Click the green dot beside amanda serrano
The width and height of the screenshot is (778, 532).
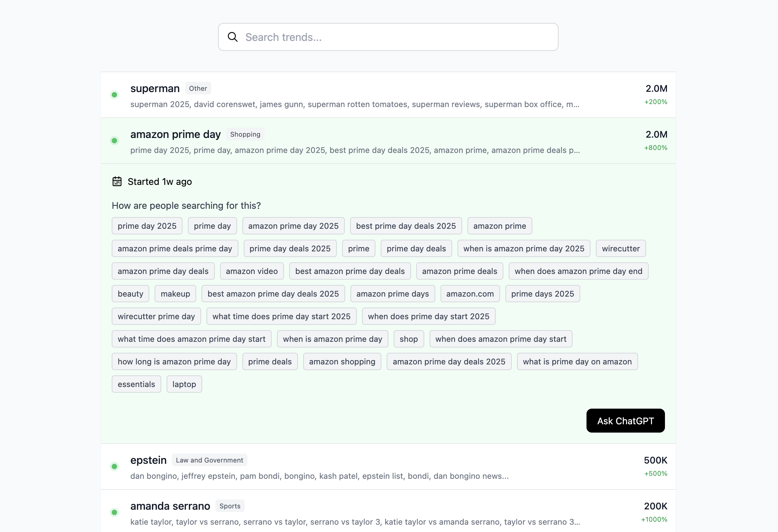click(114, 512)
